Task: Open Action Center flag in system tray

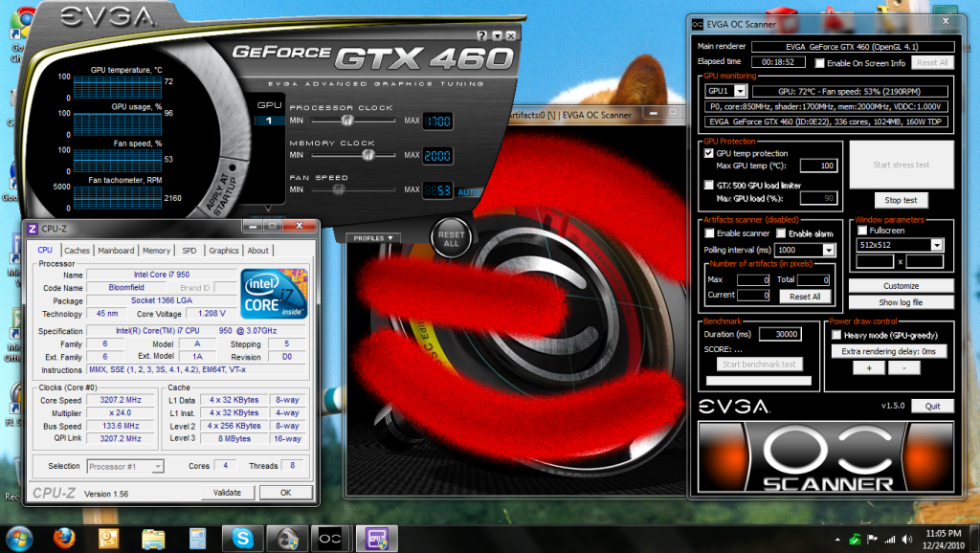Action: point(873,540)
